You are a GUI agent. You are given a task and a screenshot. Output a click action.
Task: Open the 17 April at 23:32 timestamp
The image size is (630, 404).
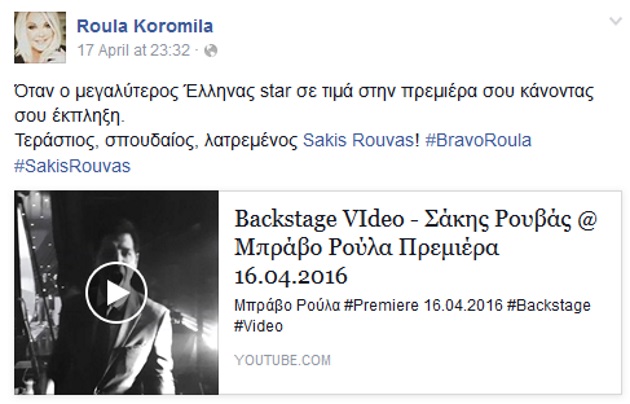click(133, 51)
